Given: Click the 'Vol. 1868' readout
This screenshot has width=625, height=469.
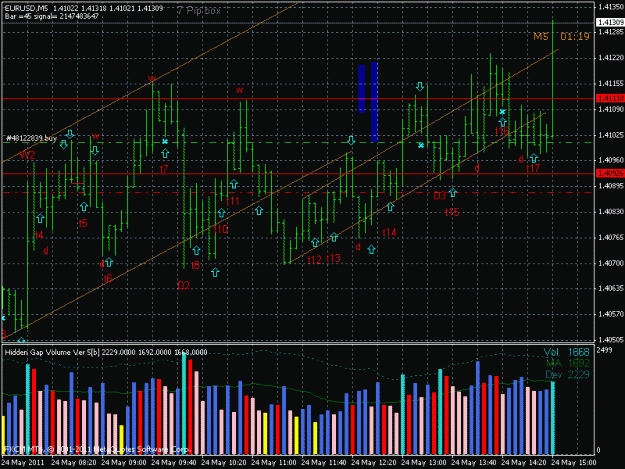Looking at the screenshot, I should [x=566, y=352].
